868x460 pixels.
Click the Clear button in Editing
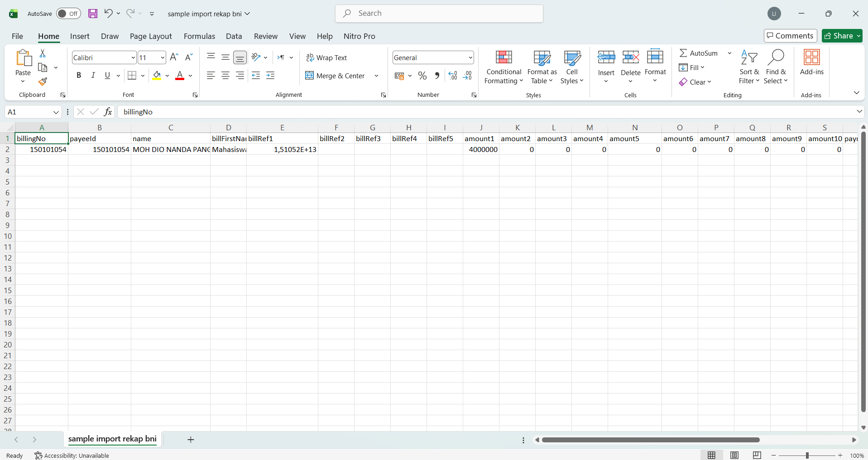[x=695, y=82]
